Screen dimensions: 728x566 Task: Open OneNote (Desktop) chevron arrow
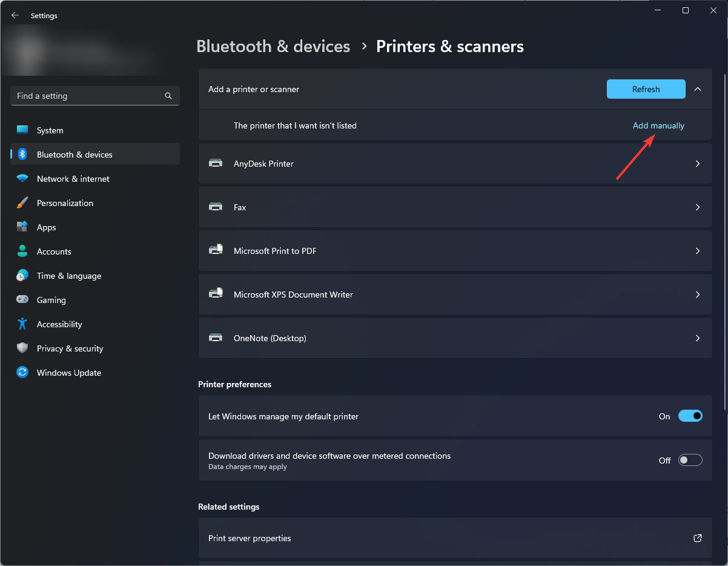[x=698, y=338]
